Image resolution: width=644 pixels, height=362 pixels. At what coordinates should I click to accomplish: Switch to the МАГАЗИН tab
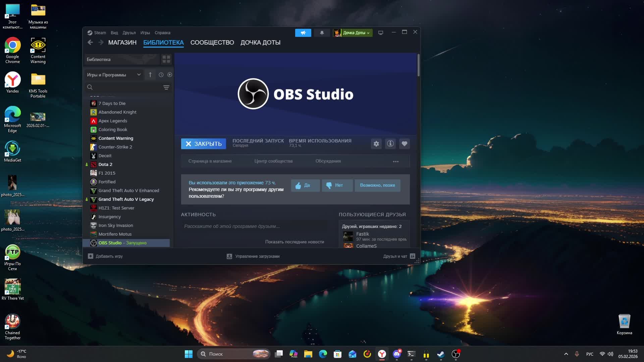(122, 43)
